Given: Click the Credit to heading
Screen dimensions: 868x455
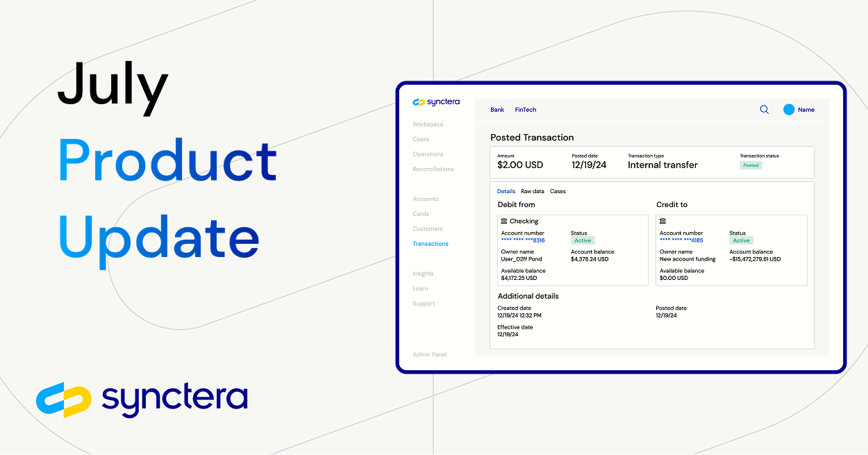Looking at the screenshot, I should (672, 205).
